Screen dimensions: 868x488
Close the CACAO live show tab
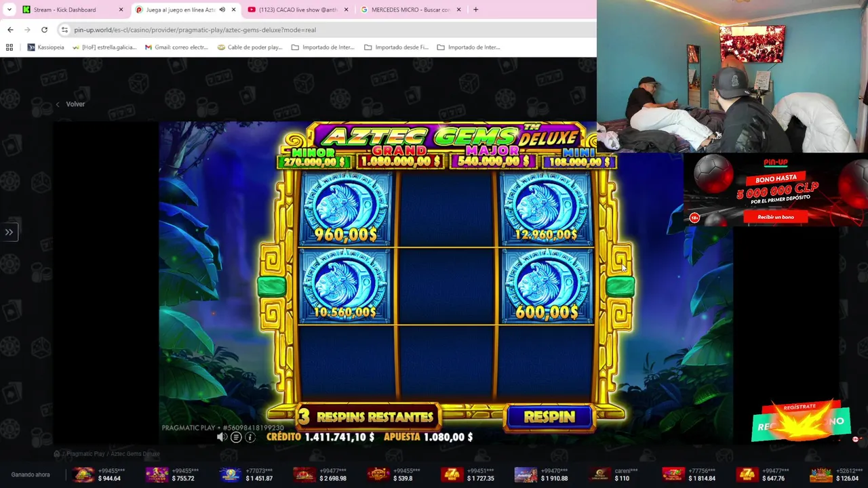pyautogui.click(x=345, y=9)
